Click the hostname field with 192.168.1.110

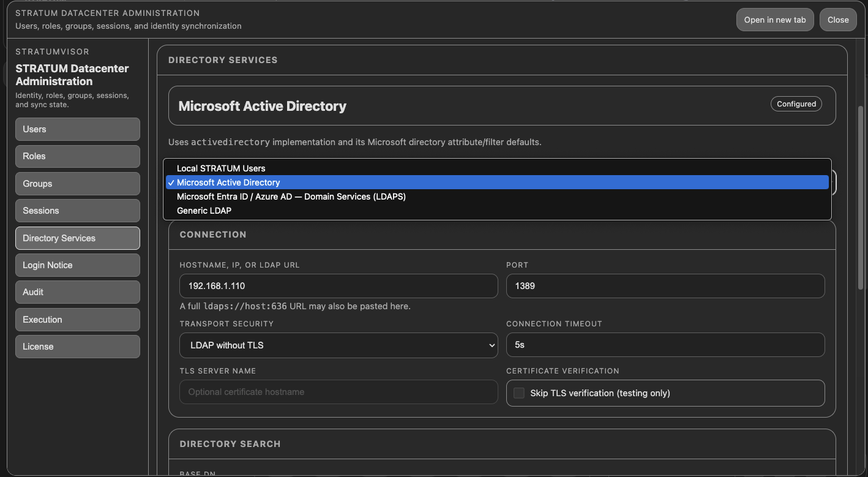click(339, 286)
